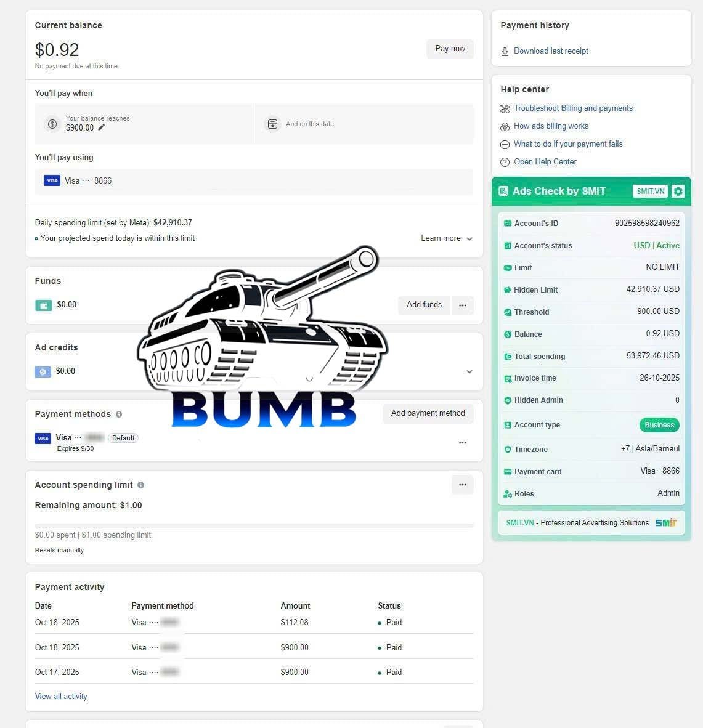Click the Visa card logo in Payment methods
Screen dimensions: 703x728
pyautogui.click(x=43, y=439)
